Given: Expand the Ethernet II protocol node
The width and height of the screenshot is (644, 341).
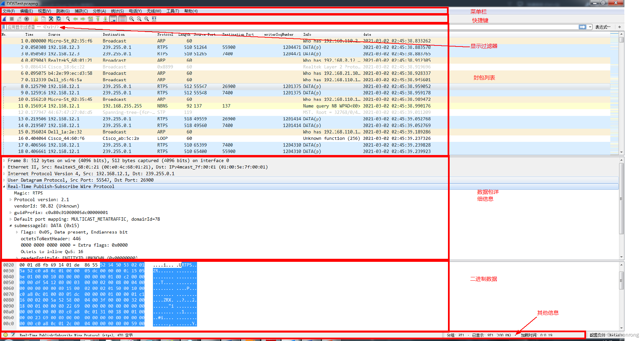Looking at the screenshot, I should coord(4,167).
